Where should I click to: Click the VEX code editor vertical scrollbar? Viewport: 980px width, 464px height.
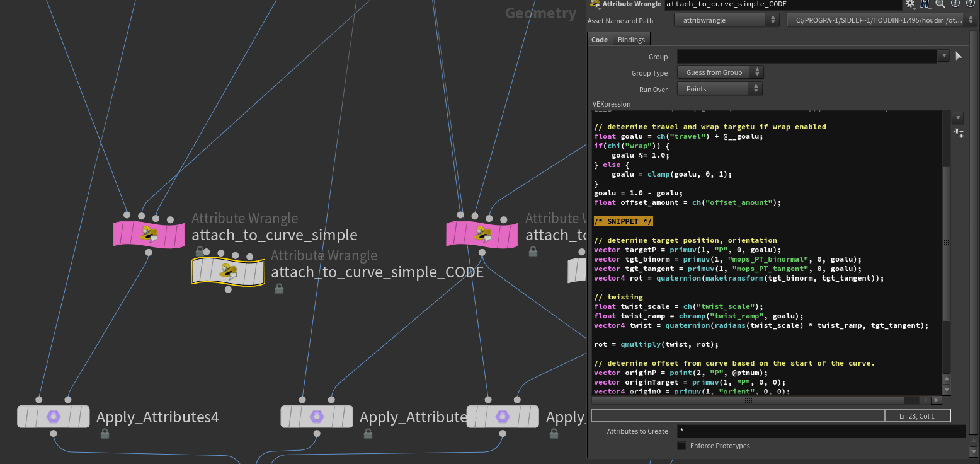click(x=946, y=243)
